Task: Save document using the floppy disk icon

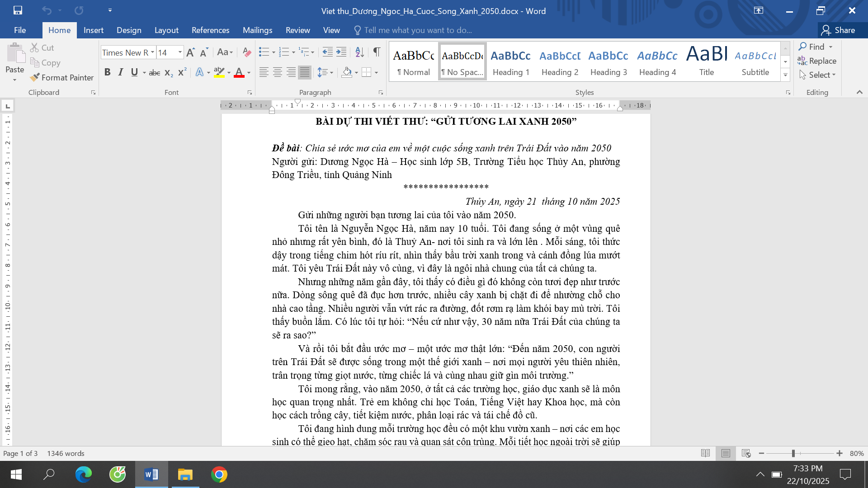Action: point(18,10)
